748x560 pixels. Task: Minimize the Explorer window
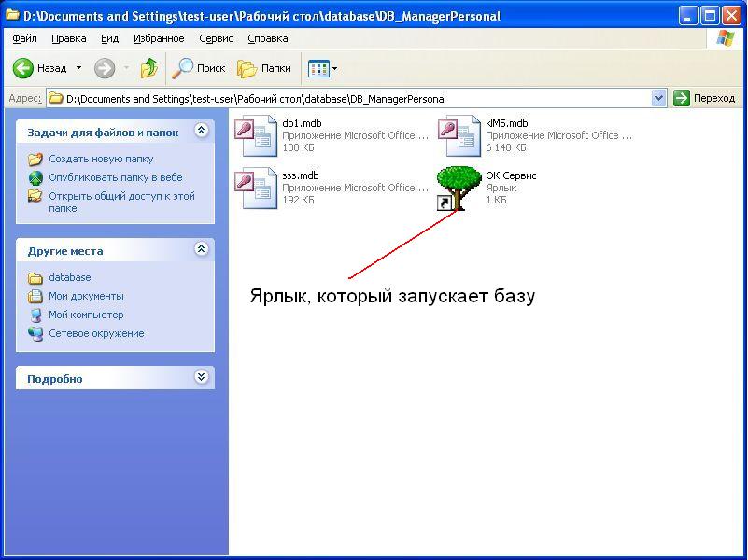point(687,16)
